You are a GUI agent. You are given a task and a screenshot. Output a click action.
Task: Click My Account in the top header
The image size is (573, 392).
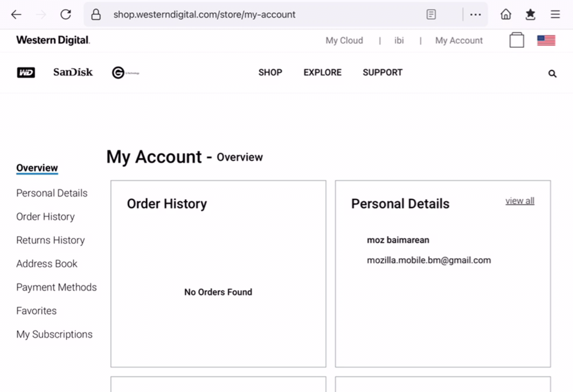click(459, 40)
